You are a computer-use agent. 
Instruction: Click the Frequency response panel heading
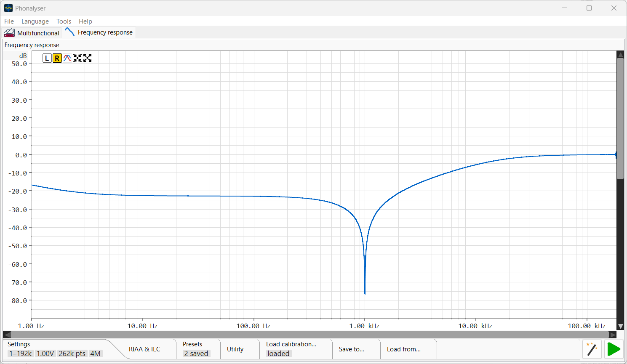click(x=32, y=45)
